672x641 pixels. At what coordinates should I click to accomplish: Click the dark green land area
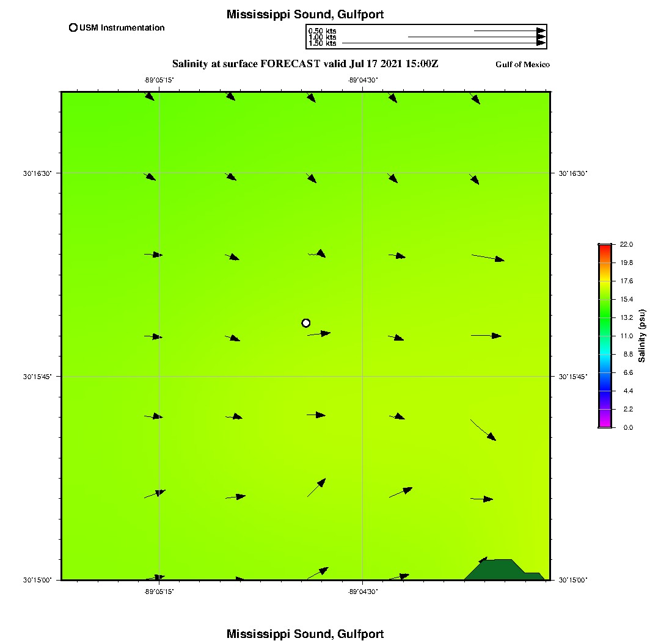[498, 570]
